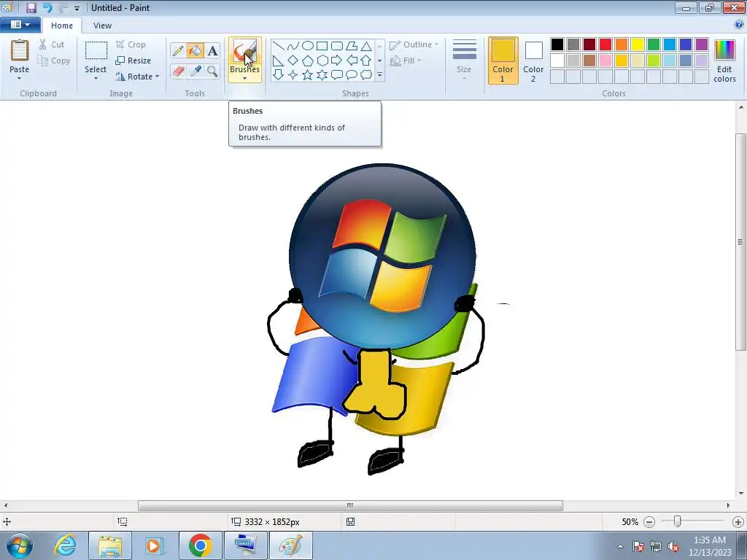This screenshot has height=560, width=747.
Task: Select the Text tool
Action: tap(212, 50)
